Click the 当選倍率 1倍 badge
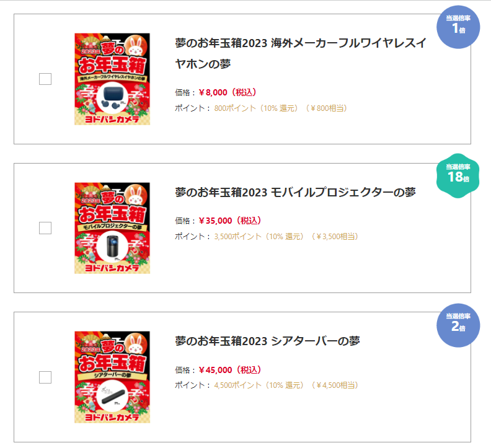The width and height of the screenshot is (491, 448). tap(458, 26)
